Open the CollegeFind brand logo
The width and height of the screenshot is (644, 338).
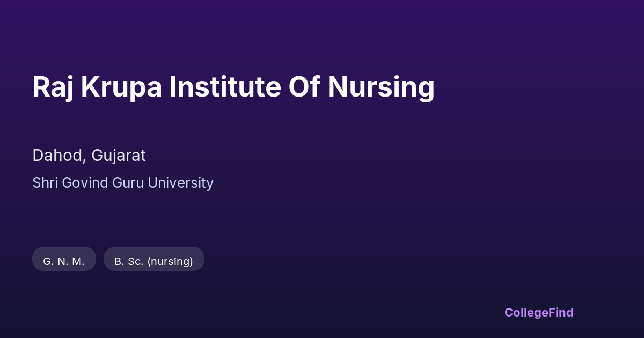pyautogui.click(x=539, y=312)
